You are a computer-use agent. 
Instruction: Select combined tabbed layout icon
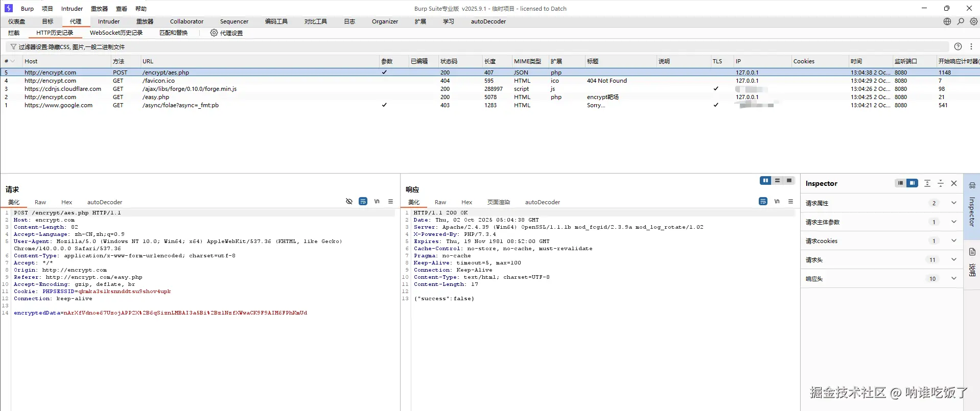point(789,181)
